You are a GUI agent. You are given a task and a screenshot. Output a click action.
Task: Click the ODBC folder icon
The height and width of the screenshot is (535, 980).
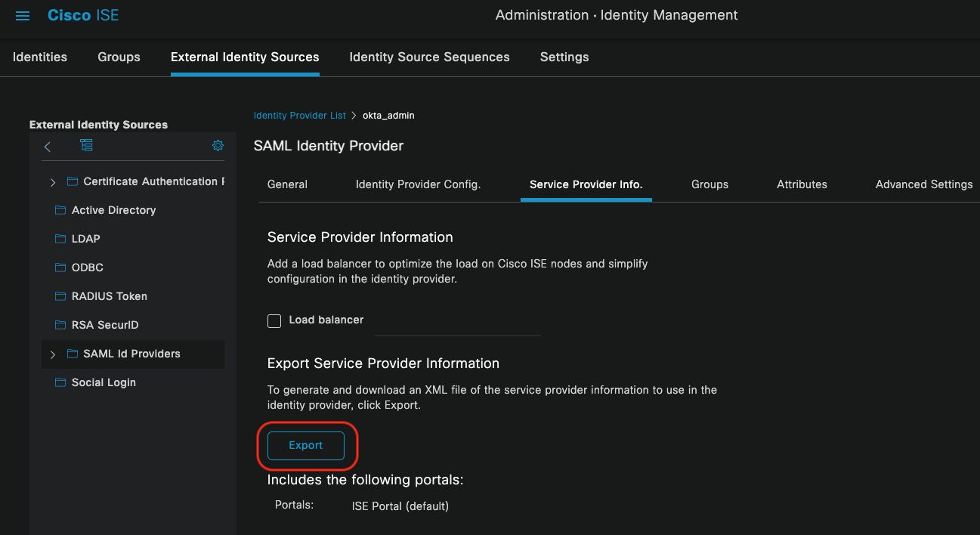coord(60,267)
